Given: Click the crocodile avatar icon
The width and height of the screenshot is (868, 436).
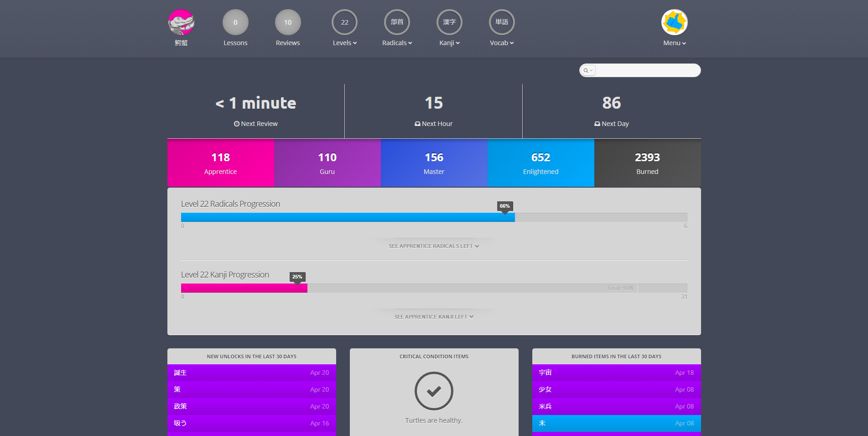Looking at the screenshot, I should tap(181, 22).
